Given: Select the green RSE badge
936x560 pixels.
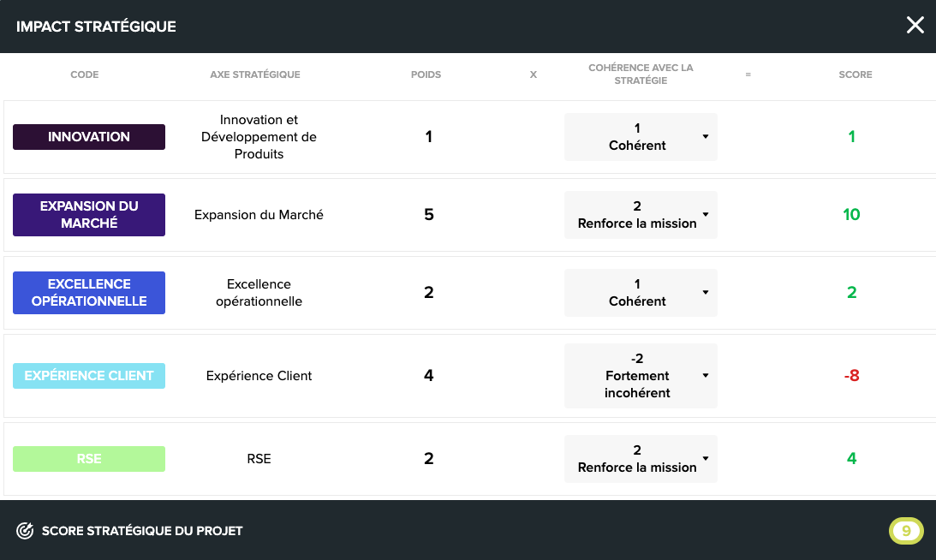Looking at the screenshot, I should 89,459.
